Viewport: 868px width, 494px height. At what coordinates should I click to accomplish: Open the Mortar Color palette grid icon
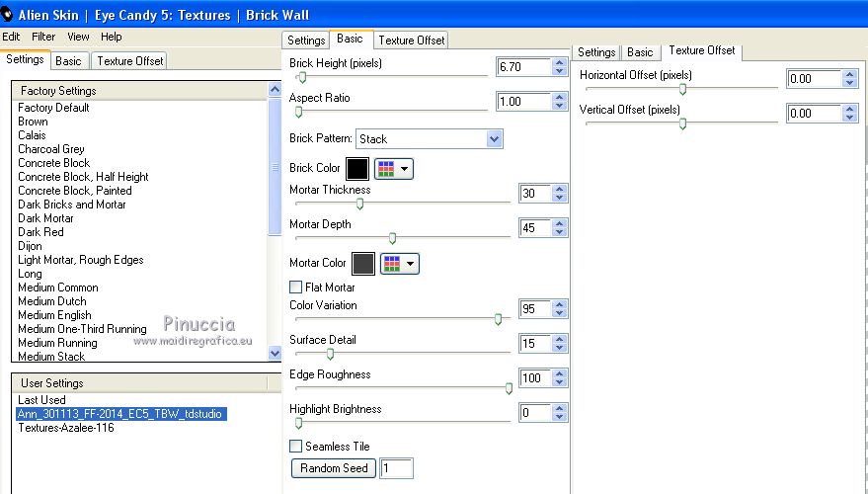(400, 264)
